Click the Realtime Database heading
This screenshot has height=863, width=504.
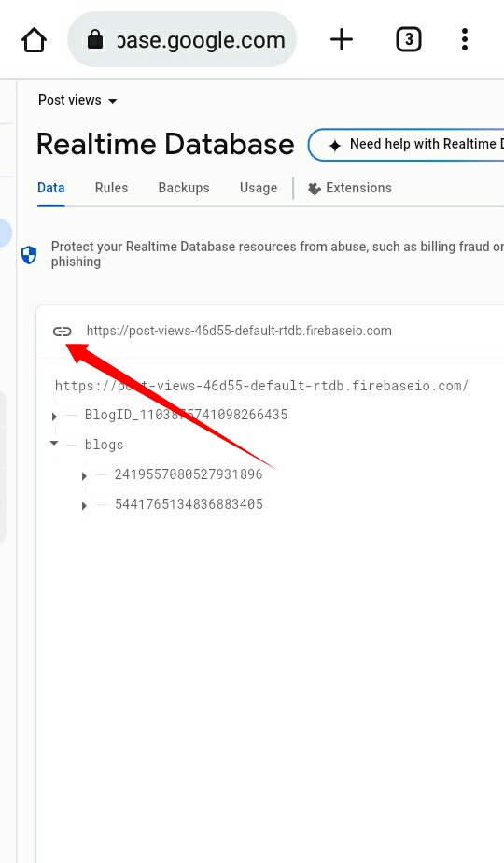pyautogui.click(x=165, y=144)
